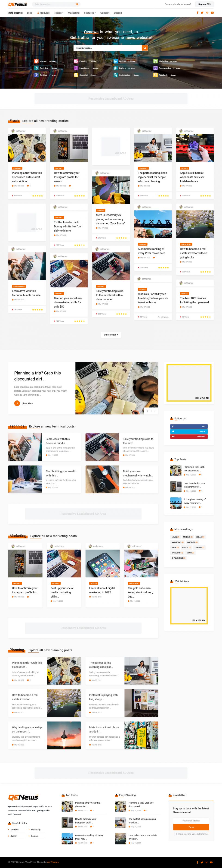This screenshot has width=222, height=868.
Task: Open the Contact menu item
Action: pyautogui.click(x=105, y=13)
